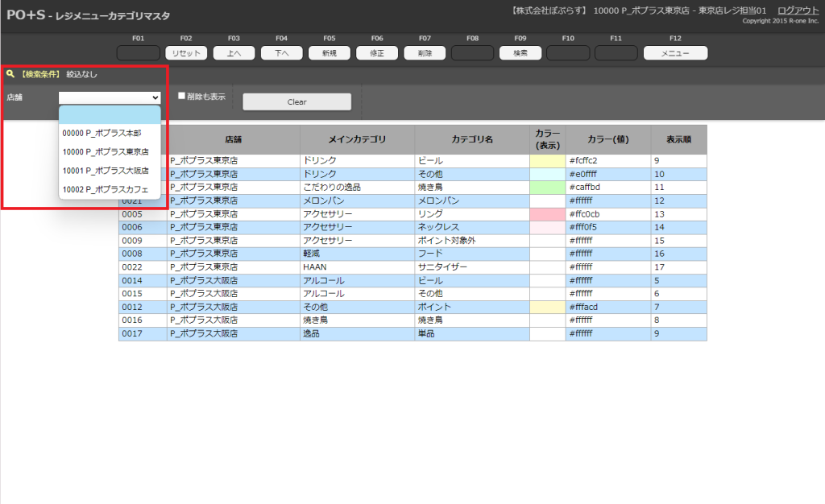
Task: Open the メニュー button under F12
Action: [674, 53]
